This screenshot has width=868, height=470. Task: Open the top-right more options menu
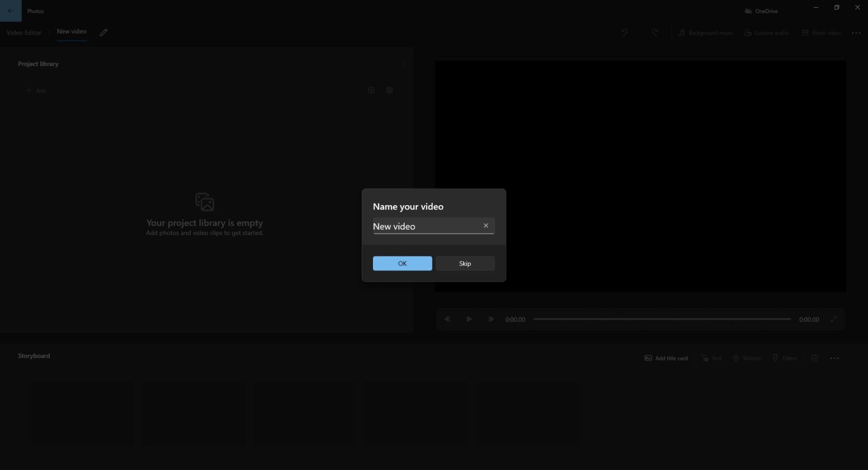pos(856,32)
